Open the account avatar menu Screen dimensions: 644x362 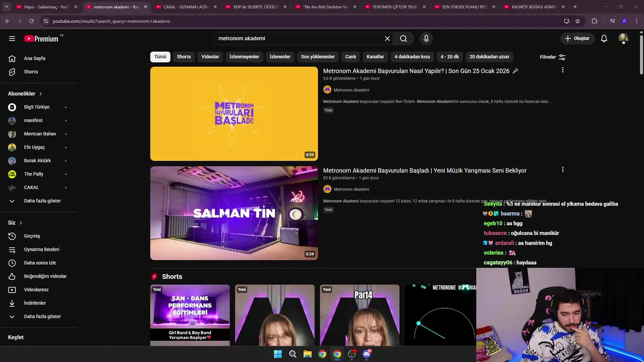623,39
